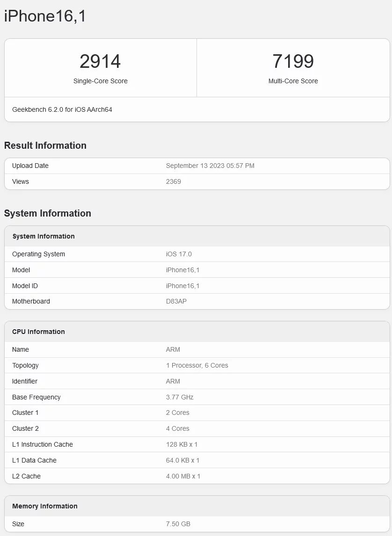Click the Model ID value
The width and height of the screenshot is (392, 536).
tap(182, 286)
